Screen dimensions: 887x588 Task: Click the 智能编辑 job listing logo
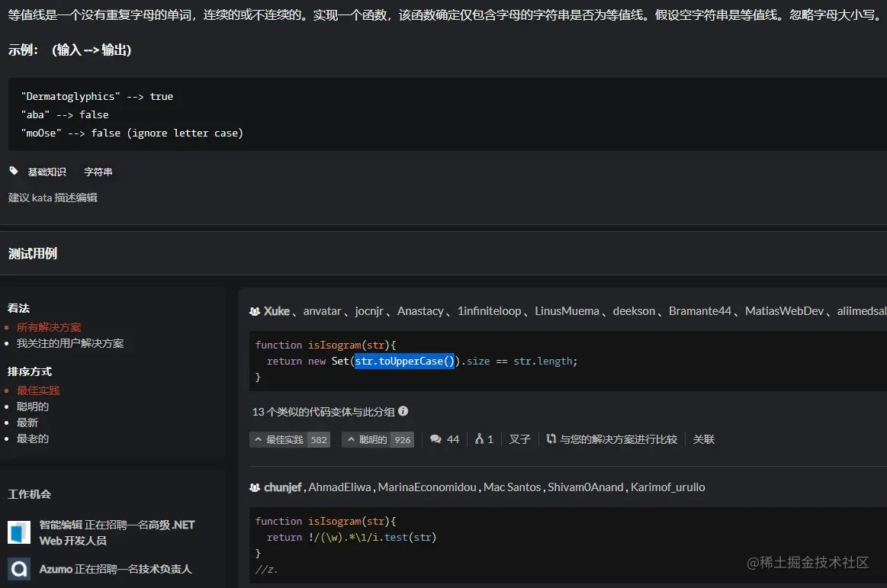[18, 531]
